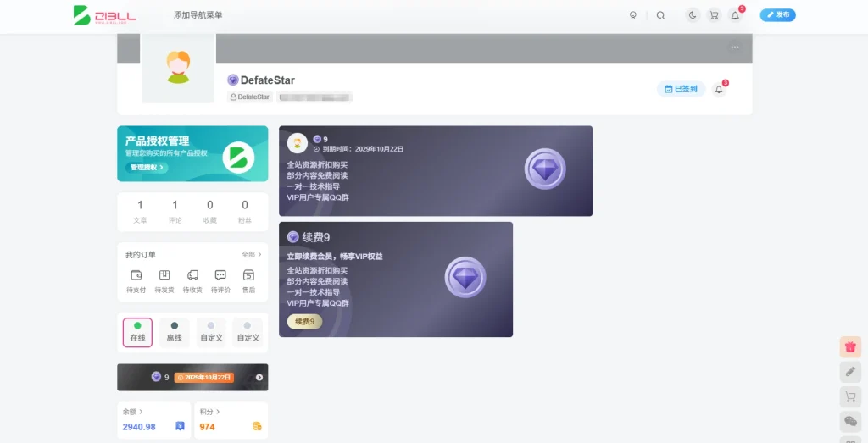
Task: Open header notifications bell
Action: pyautogui.click(x=735, y=15)
